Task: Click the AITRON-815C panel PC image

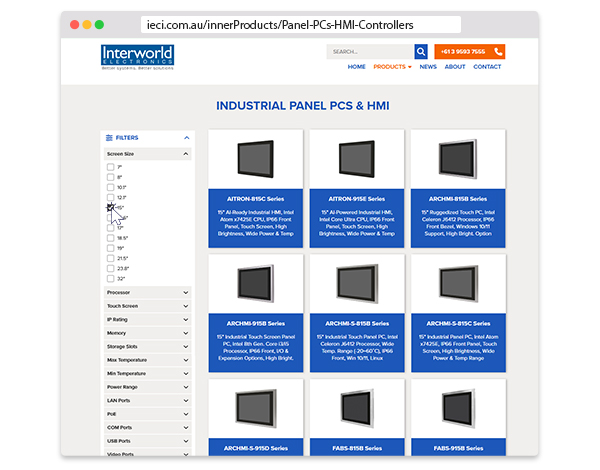Action: point(256,159)
